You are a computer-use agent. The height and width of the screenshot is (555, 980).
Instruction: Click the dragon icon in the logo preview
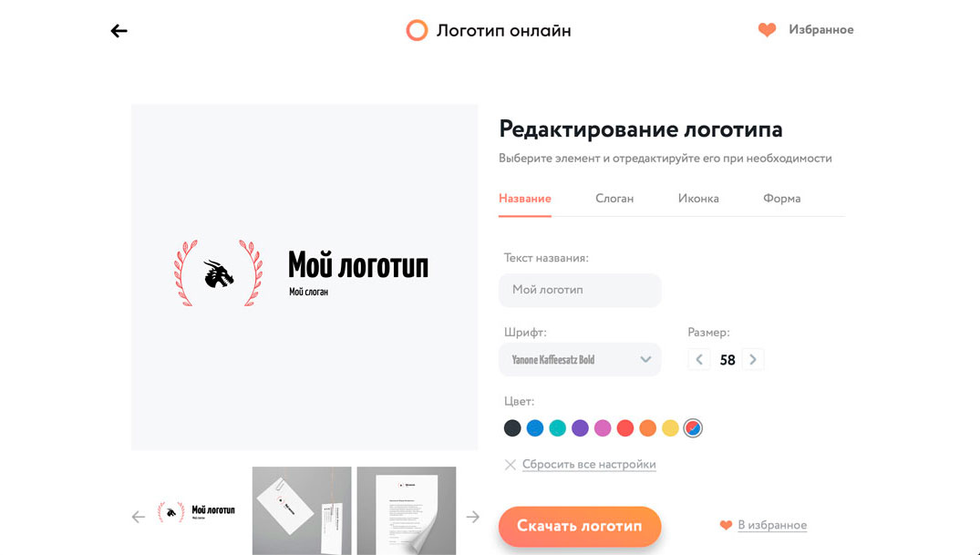click(x=218, y=273)
